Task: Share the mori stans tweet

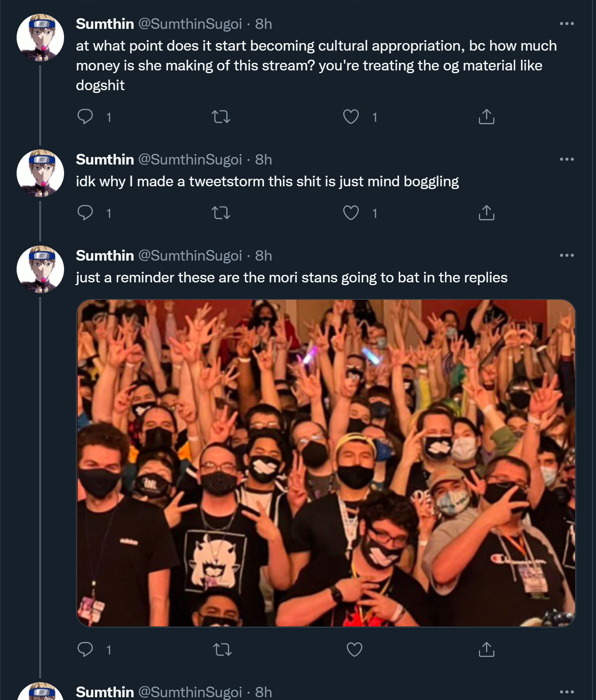Action: point(486,649)
